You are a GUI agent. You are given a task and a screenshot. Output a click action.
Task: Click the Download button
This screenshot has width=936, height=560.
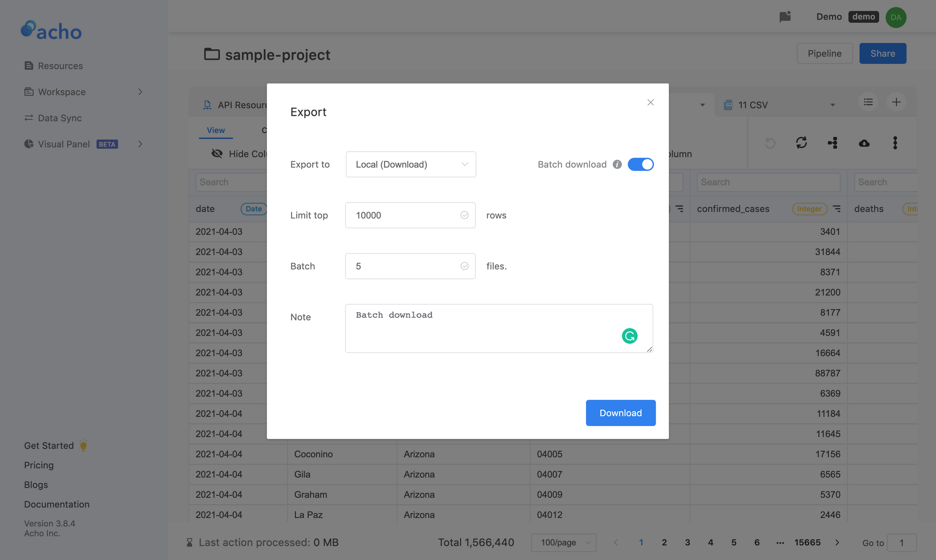[621, 413]
